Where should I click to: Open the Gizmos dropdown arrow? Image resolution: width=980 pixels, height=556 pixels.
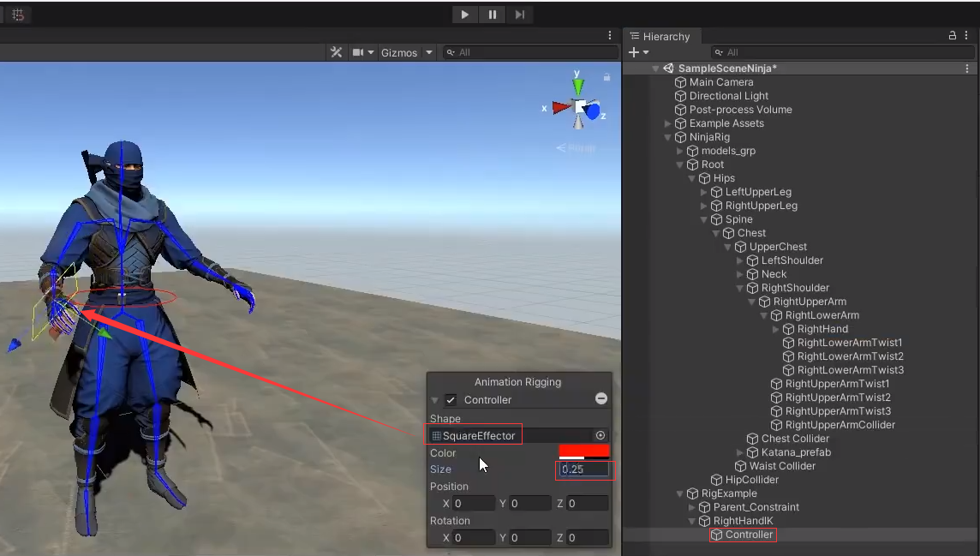click(429, 52)
